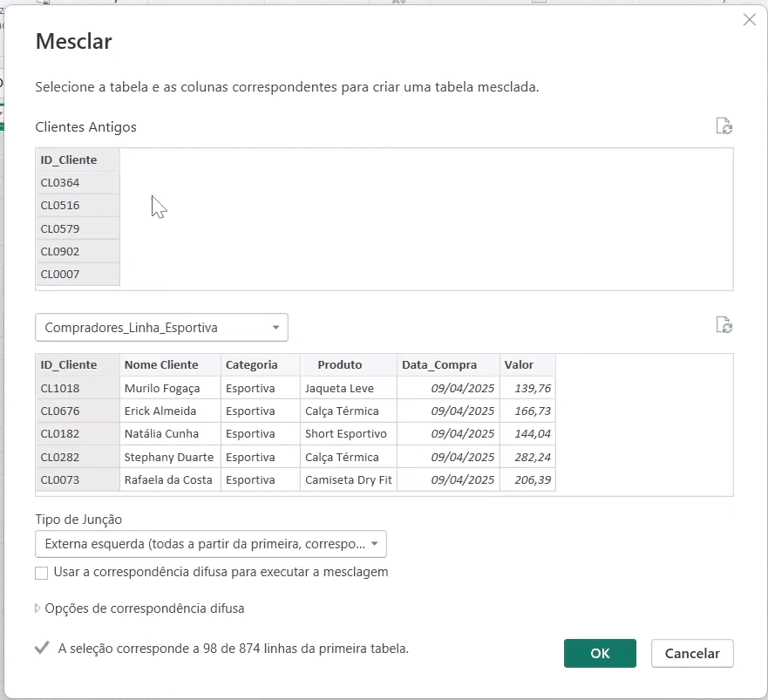
Task: Close the Mesclar dialog with X
Action: (749, 19)
